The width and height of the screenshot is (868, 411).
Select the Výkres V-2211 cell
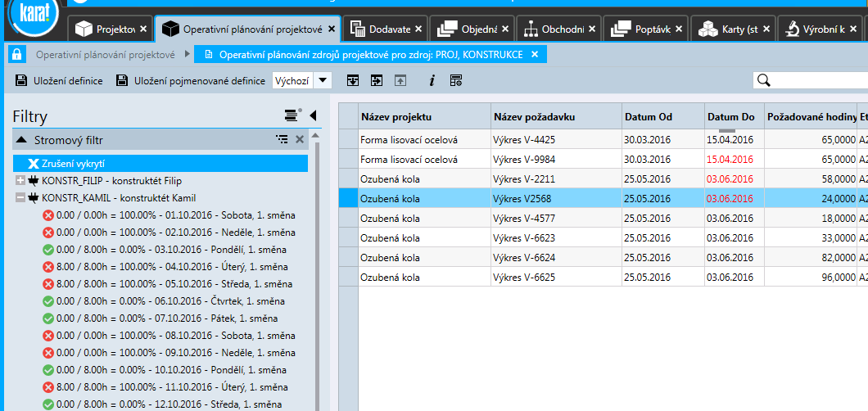556,178
